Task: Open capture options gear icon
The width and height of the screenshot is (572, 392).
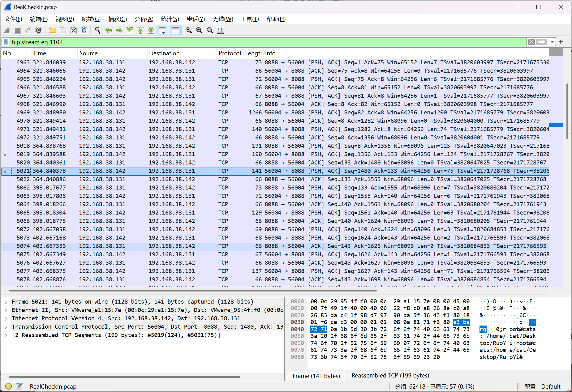Action: (x=39, y=30)
